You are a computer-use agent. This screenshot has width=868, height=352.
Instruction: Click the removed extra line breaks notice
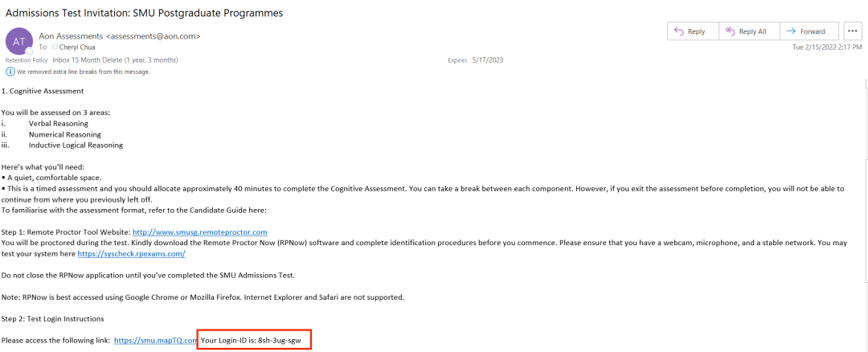click(x=83, y=72)
